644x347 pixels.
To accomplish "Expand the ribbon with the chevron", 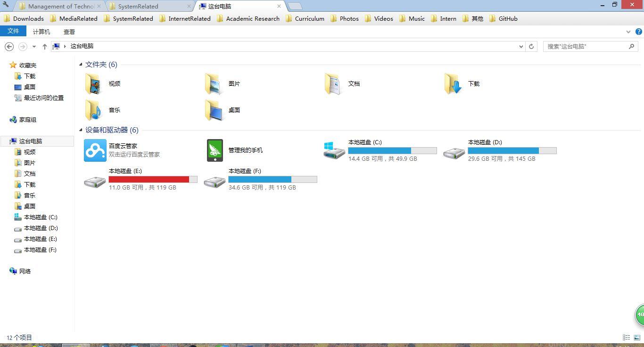I will pos(628,32).
